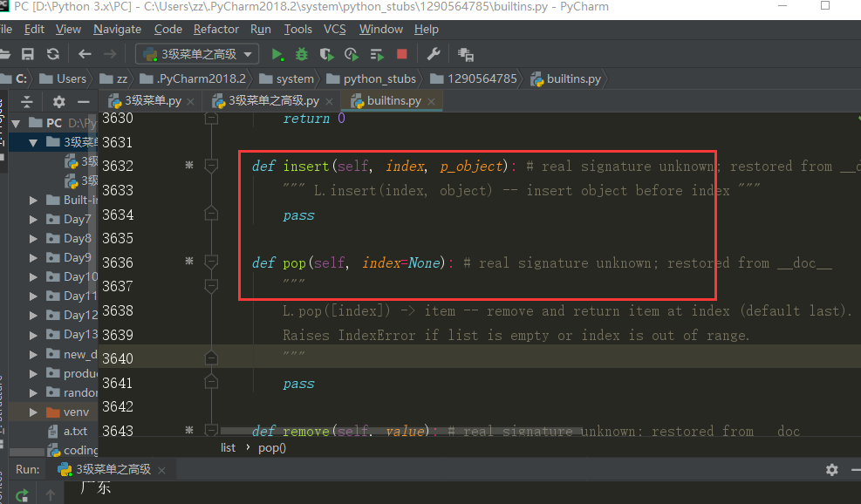Open settings via the wrench icon
The height and width of the screenshot is (504, 861).
point(434,53)
